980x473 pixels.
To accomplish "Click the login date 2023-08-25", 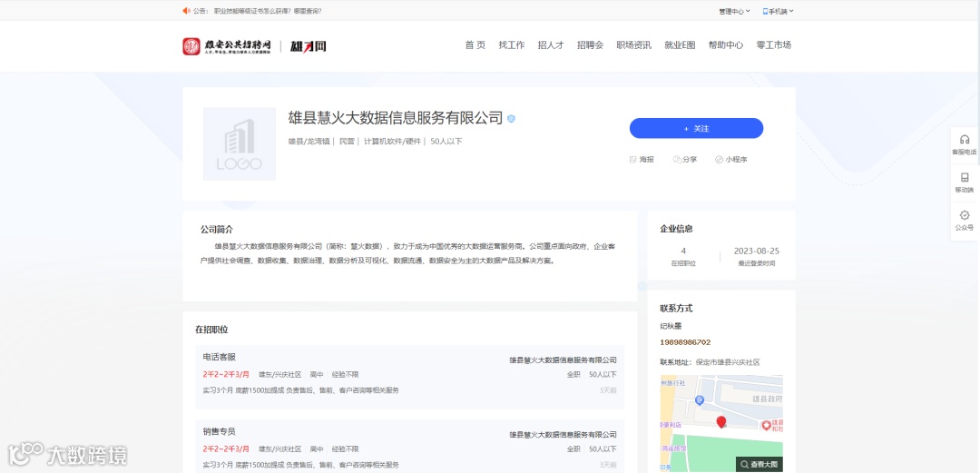I will [x=756, y=251].
